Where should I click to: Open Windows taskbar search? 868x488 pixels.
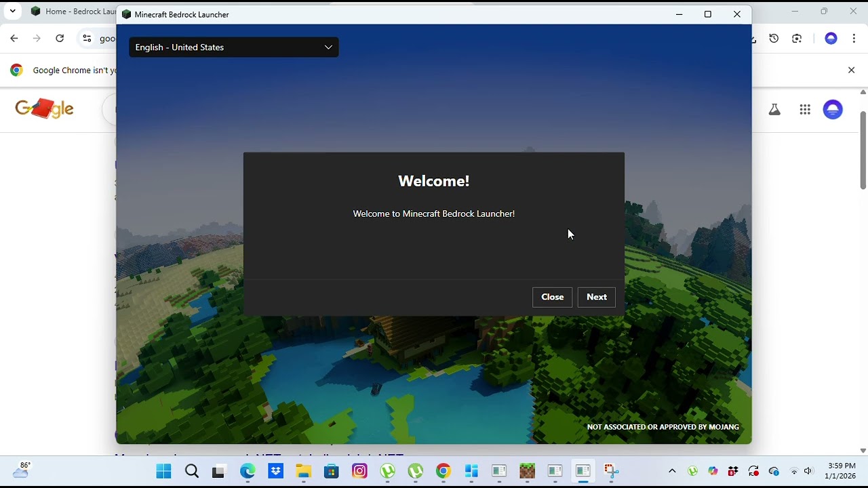coord(192,471)
